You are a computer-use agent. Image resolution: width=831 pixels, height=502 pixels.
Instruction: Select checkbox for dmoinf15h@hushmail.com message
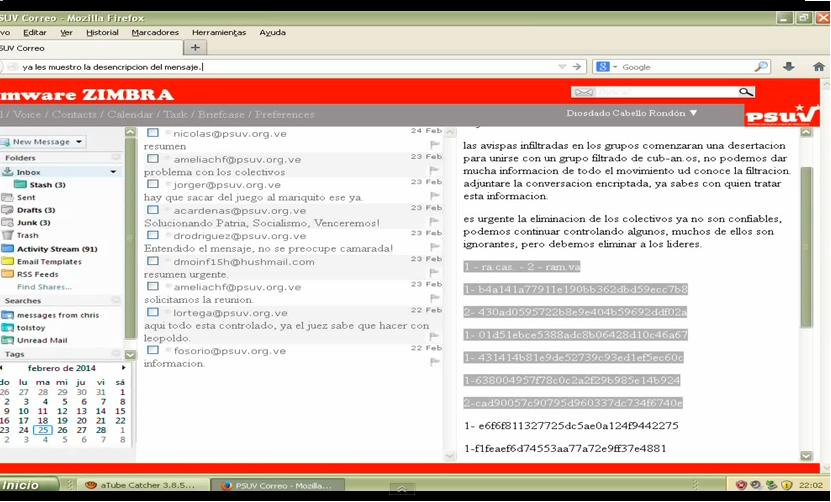click(153, 262)
